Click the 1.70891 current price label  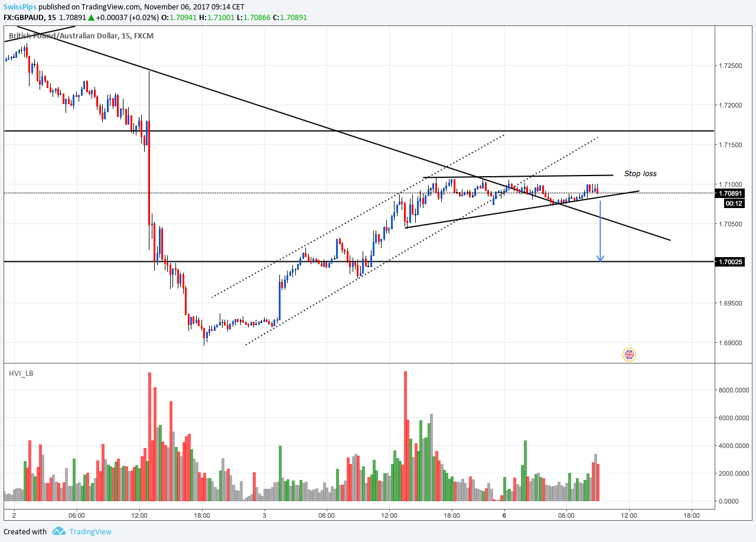[731, 193]
